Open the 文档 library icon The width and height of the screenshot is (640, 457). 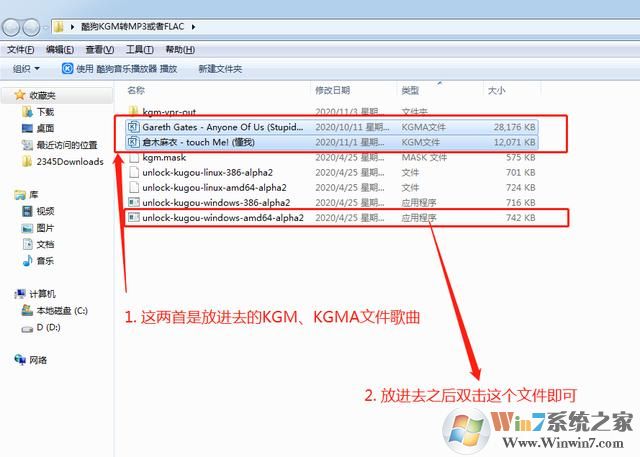(x=27, y=244)
